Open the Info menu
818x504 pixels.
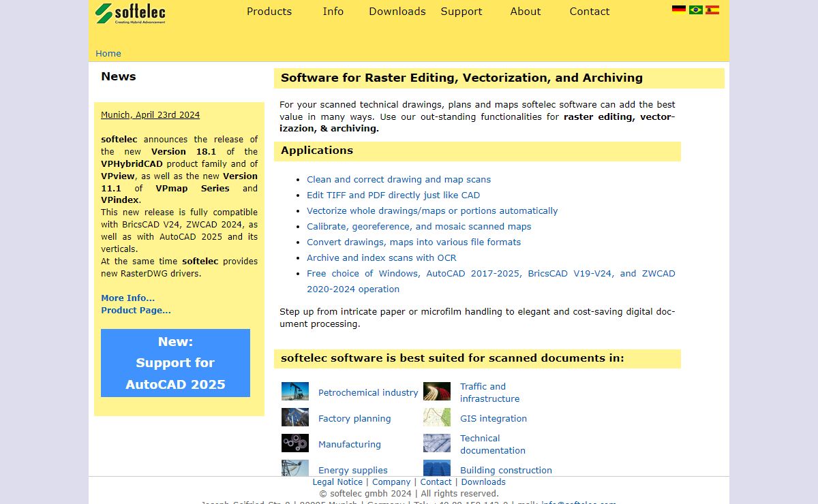point(333,12)
